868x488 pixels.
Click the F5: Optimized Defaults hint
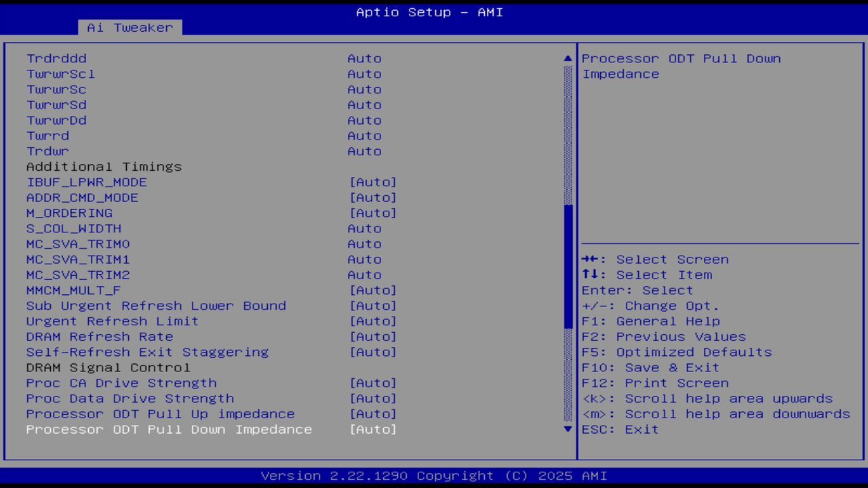coord(677,352)
